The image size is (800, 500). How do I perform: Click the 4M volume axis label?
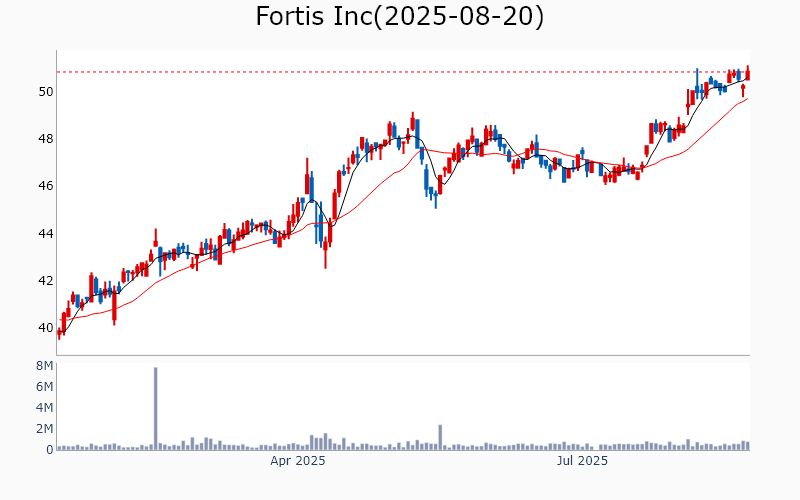[44, 408]
